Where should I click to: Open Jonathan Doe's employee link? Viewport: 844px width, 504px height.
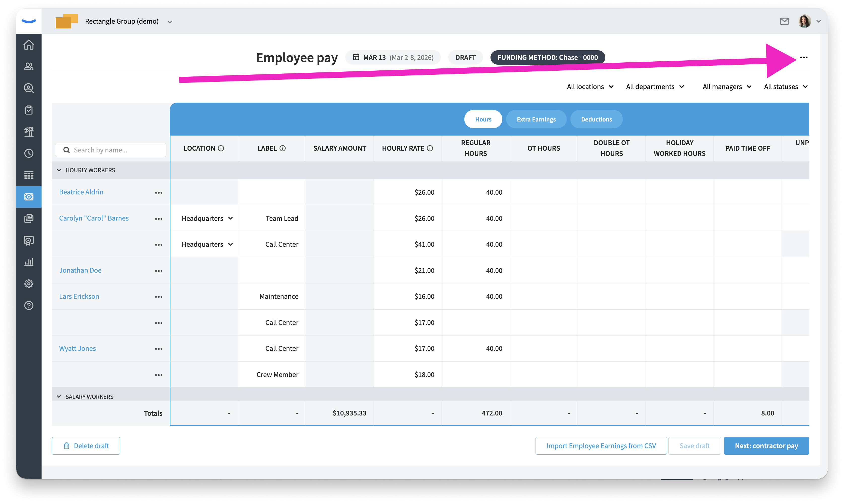(80, 270)
